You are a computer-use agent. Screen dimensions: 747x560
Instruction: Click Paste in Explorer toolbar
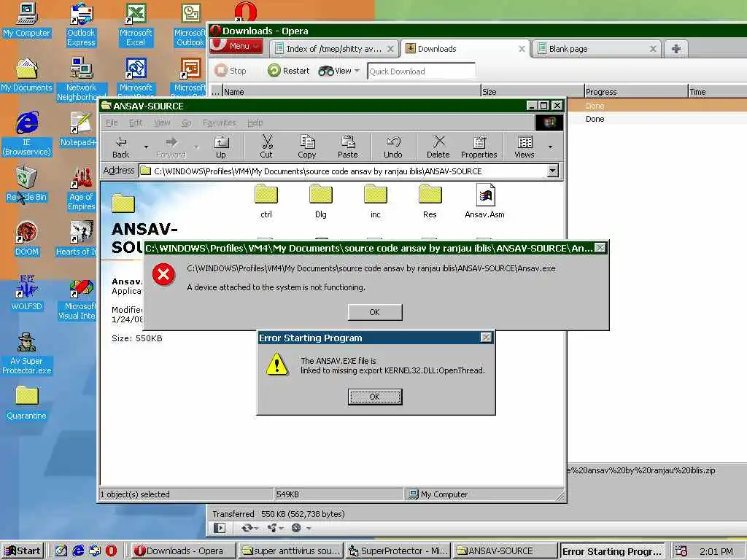348,147
